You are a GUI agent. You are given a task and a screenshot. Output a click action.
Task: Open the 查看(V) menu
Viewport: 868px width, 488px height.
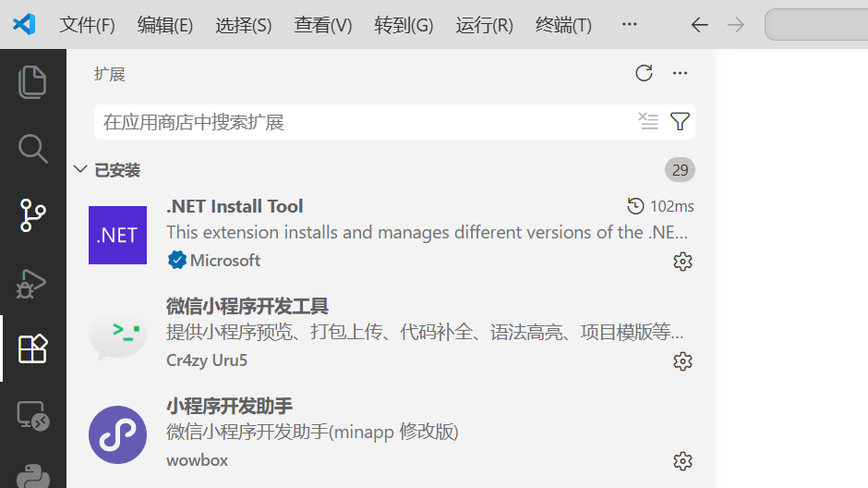(x=323, y=25)
